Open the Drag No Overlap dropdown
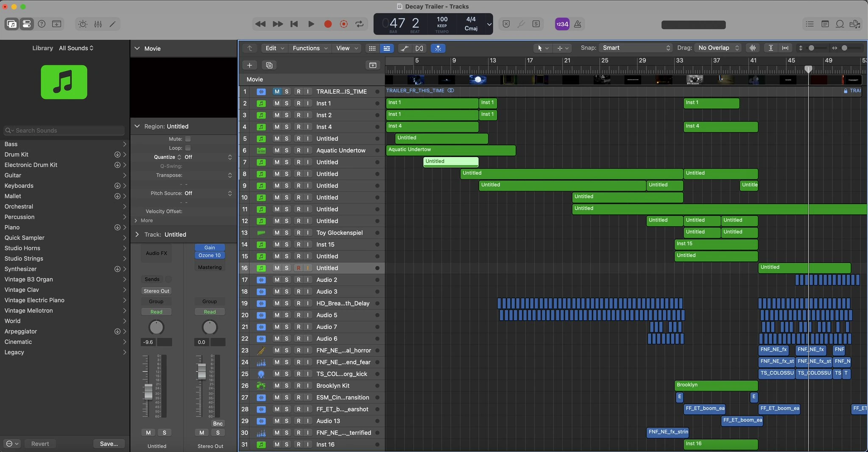 point(718,48)
